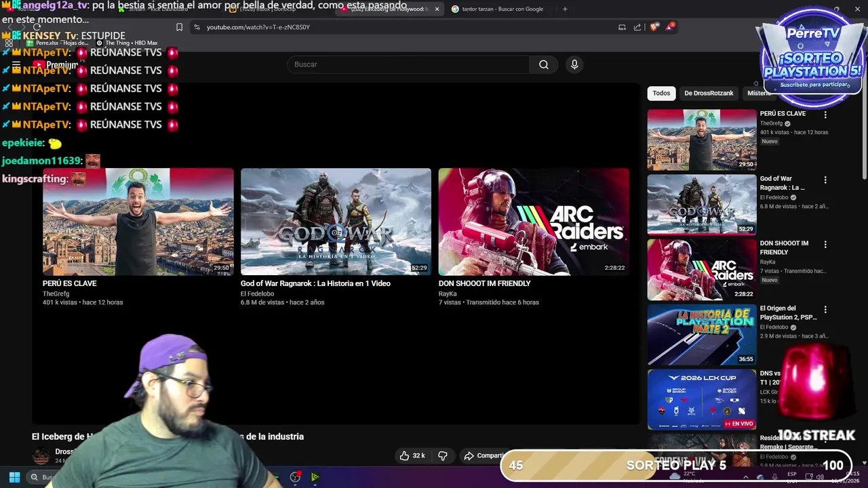
Task: View site information icon left of URL
Action: click(x=197, y=27)
